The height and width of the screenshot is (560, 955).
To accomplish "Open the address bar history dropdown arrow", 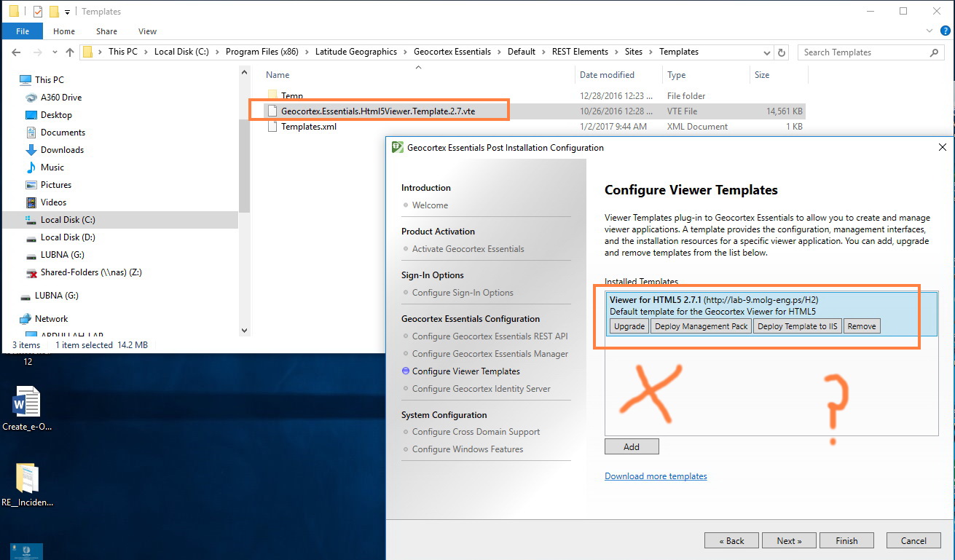I will click(x=767, y=52).
